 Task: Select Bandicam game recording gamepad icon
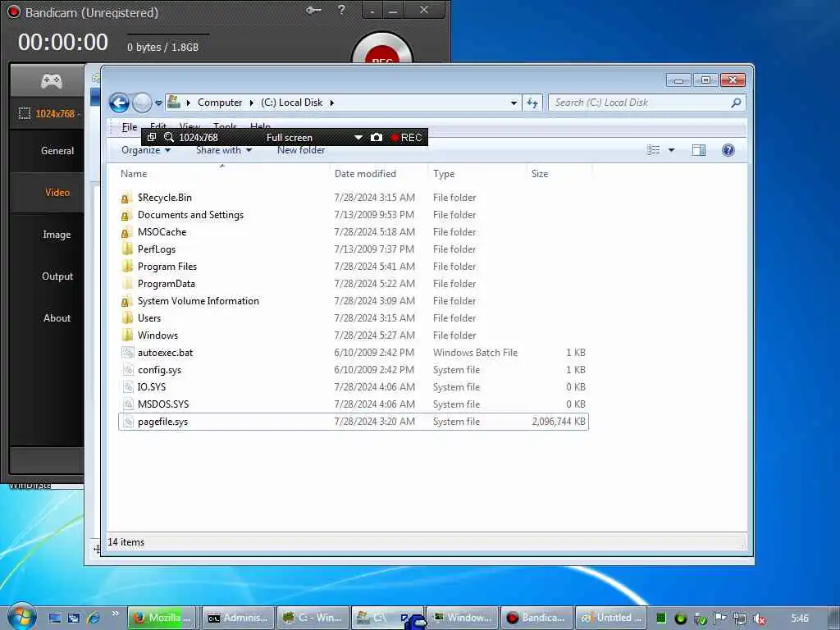coord(52,81)
